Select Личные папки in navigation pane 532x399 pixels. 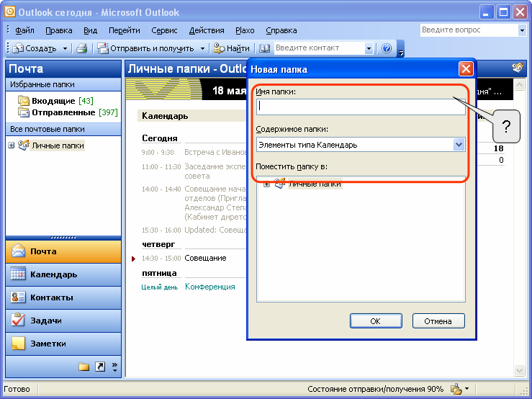pos(58,145)
